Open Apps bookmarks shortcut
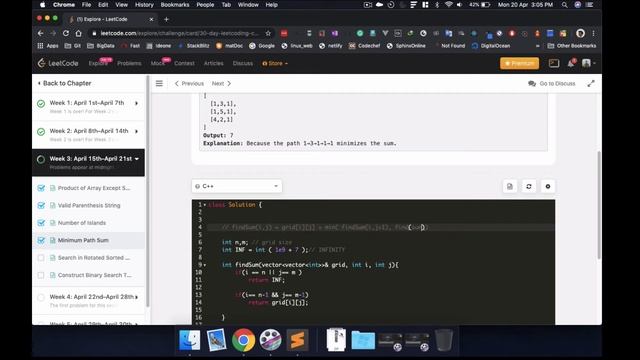 click(48, 46)
